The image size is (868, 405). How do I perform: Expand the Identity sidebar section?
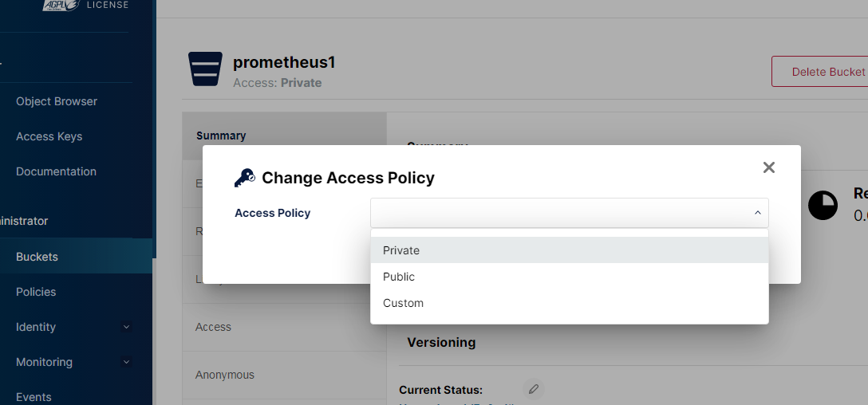[126, 327]
